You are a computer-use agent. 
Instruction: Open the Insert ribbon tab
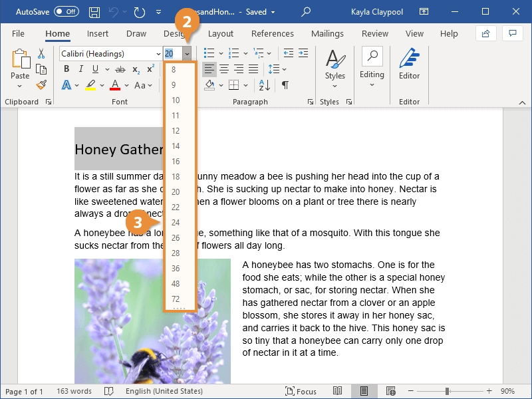(x=98, y=34)
